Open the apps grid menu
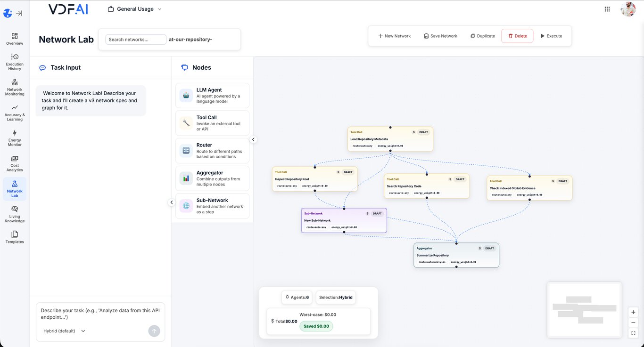This screenshot has width=644, height=347. pyautogui.click(x=607, y=8)
